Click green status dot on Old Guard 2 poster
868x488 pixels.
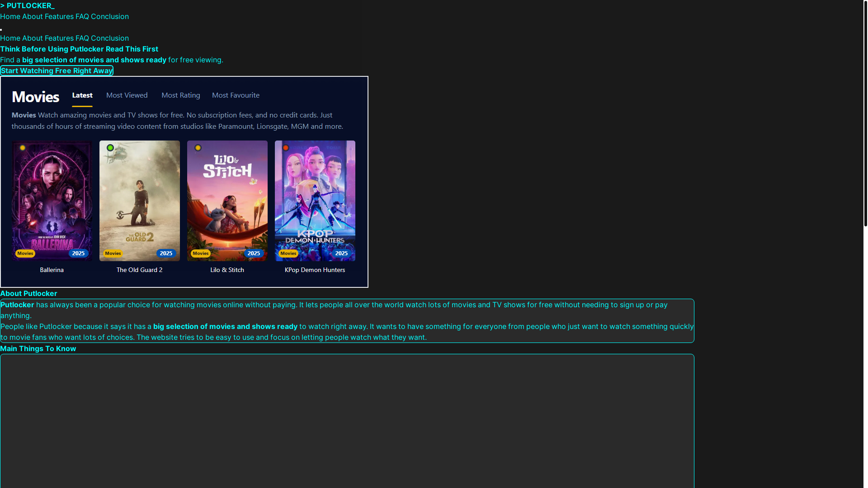point(110,148)
